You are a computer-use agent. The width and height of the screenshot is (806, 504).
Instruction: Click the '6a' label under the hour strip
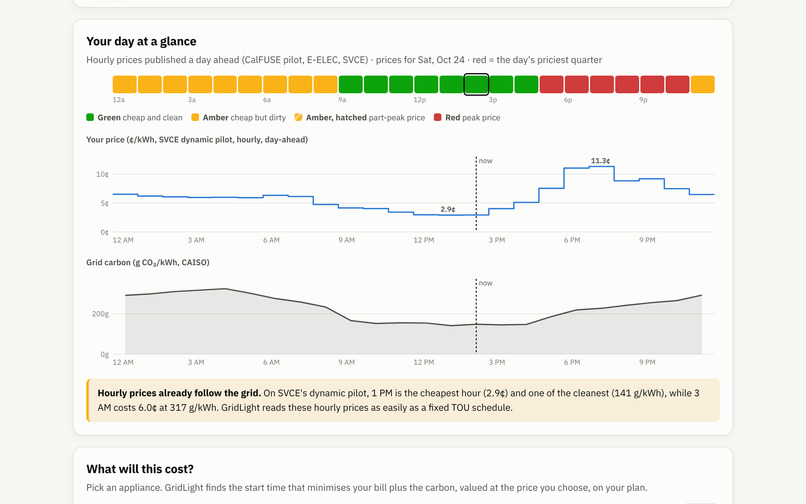[267, 100]
